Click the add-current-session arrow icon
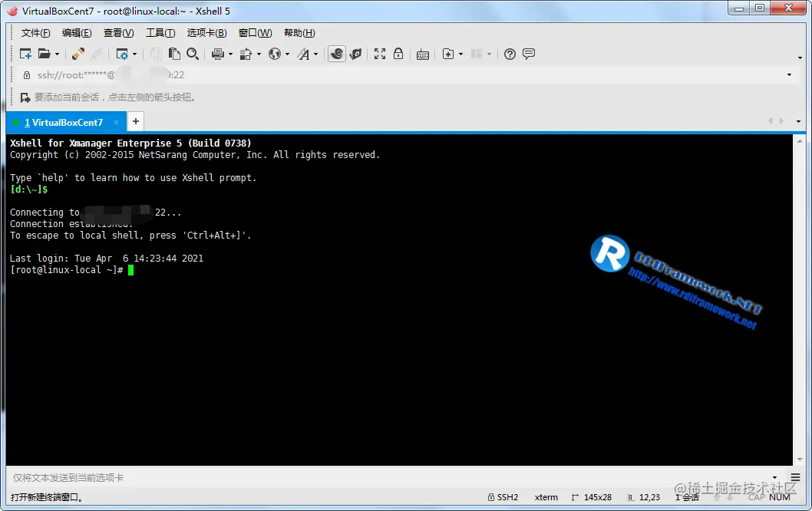 coord(25,97)
